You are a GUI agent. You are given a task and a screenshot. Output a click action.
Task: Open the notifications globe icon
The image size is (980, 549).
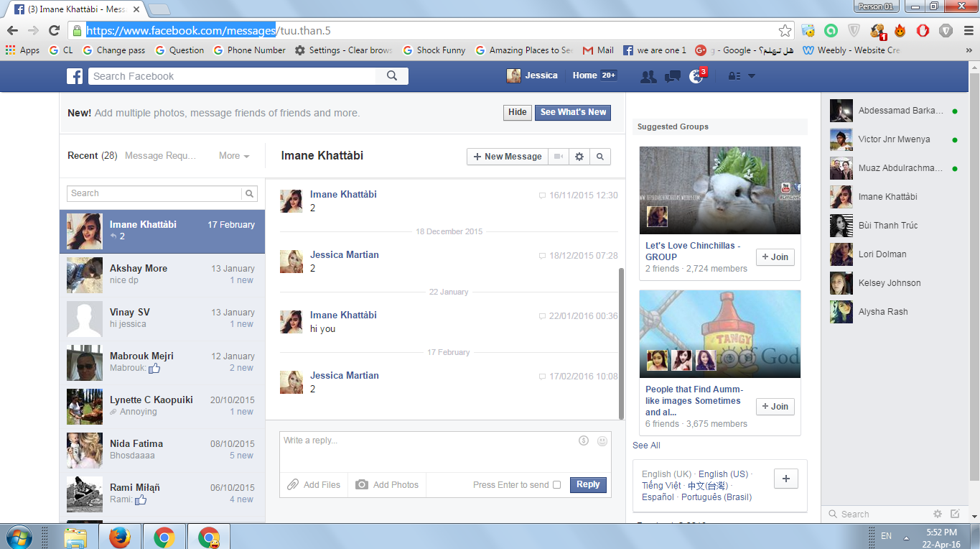coord(696,76)
